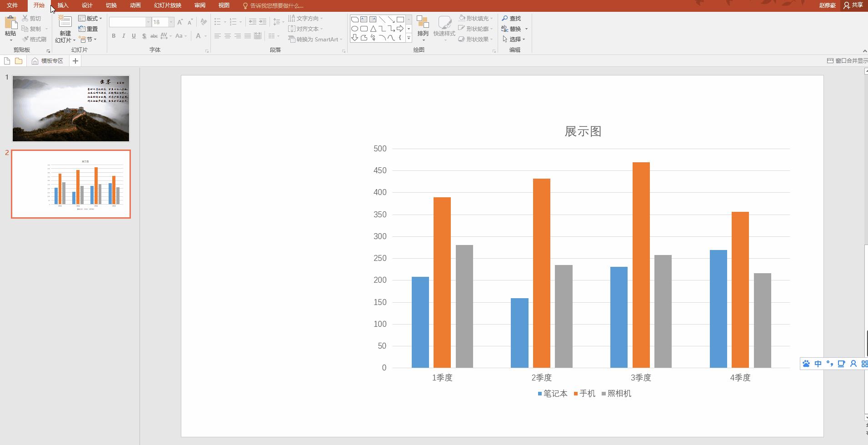Click the Share (共享) button
The image size is (868, 445).
tap(853, 5)
